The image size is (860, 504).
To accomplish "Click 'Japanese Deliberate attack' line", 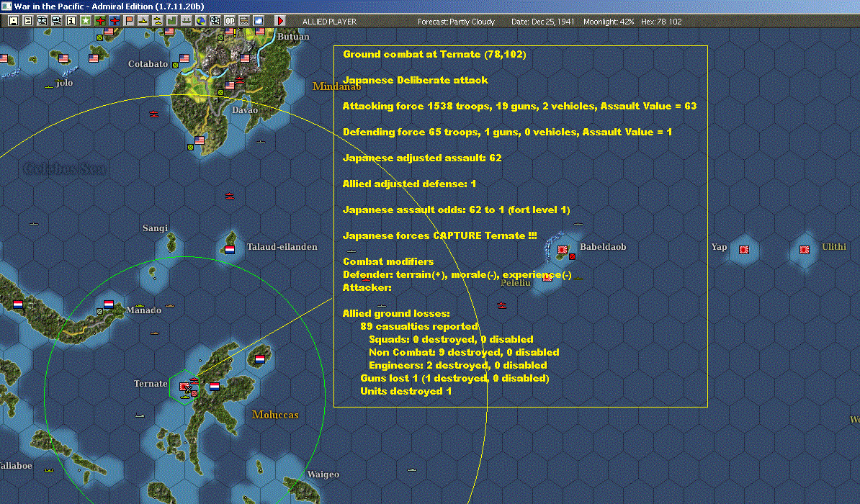I will [x=415, y=80].
